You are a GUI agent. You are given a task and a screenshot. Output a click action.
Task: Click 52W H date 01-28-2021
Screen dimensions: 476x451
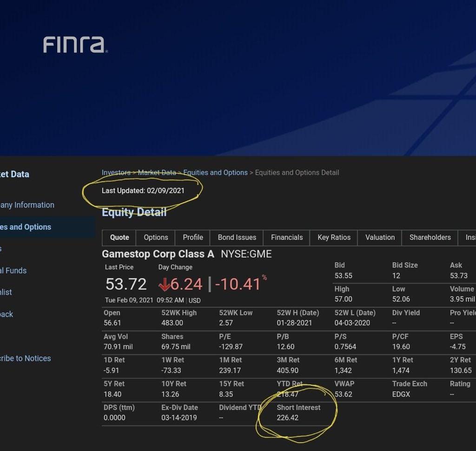pos(294,323)
